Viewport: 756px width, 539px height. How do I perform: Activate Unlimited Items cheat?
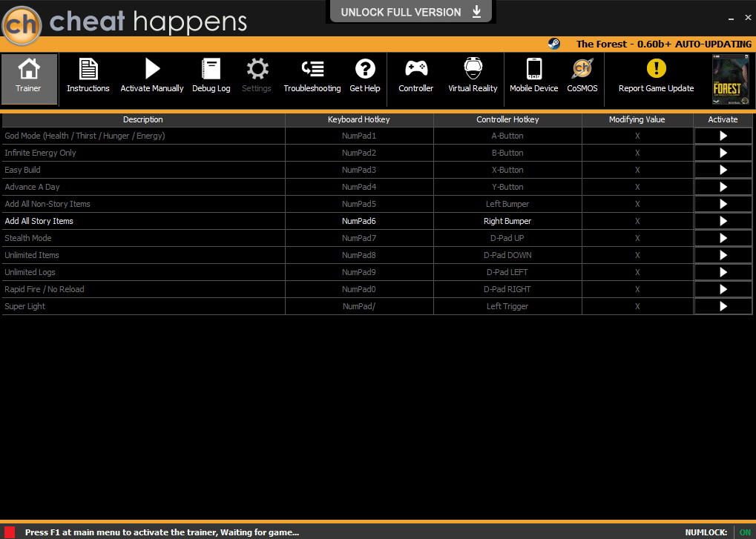point(723,255)
